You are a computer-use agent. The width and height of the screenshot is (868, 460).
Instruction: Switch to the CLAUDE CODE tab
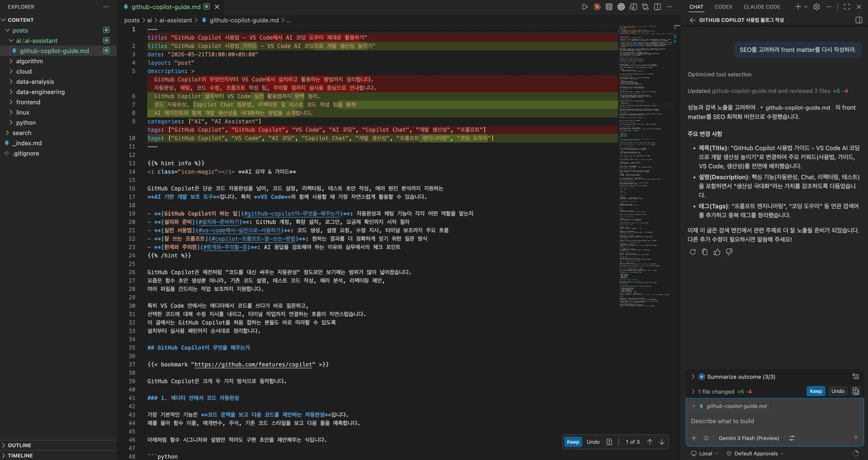click(762, 7)
